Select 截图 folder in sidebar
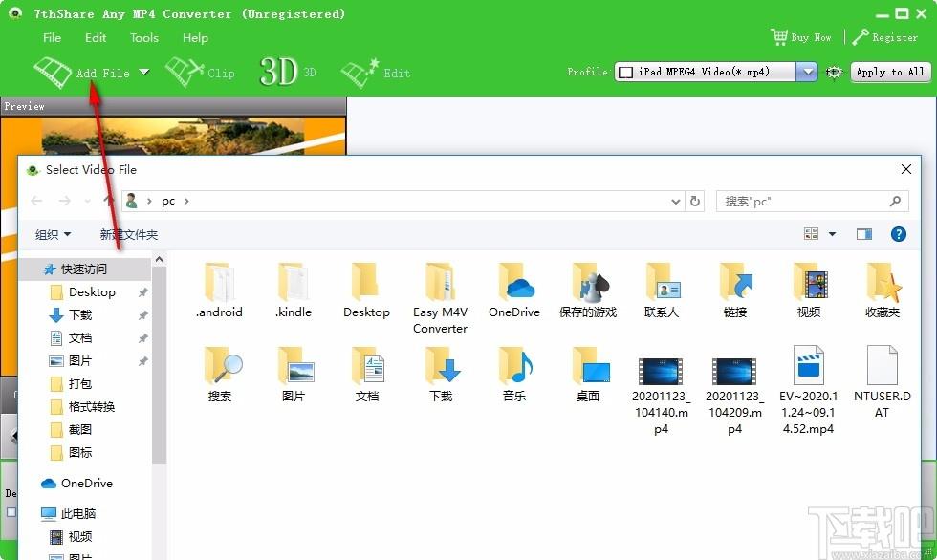Image resolution: width=937 pixels, height=560 pixels. [x=80, y=430]
